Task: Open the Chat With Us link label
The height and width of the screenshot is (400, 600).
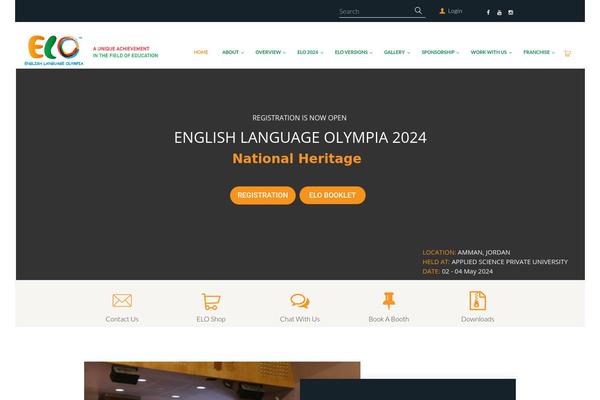Action: coord(300,319)
